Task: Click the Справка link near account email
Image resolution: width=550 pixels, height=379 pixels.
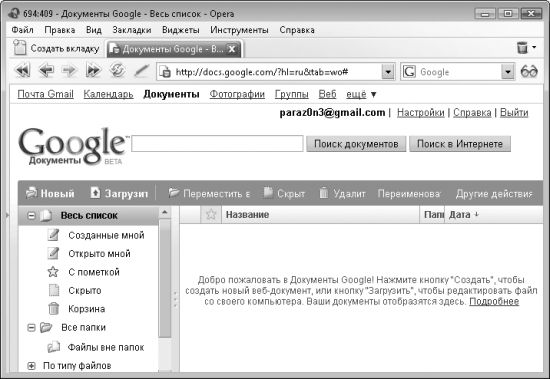Action: coord(472,113)
